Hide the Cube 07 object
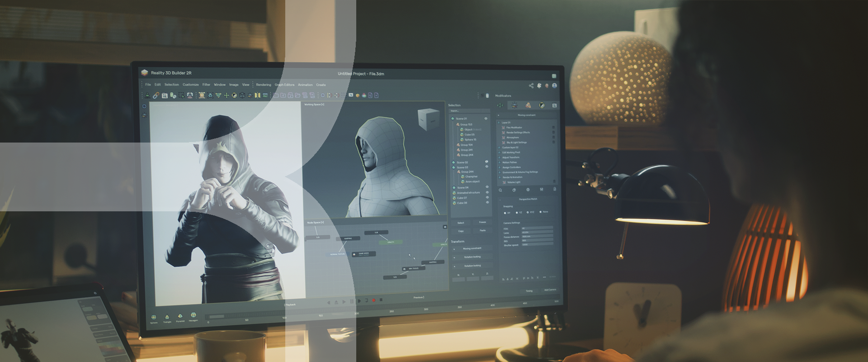The image size is (868, 362). (x=487, y=197)
